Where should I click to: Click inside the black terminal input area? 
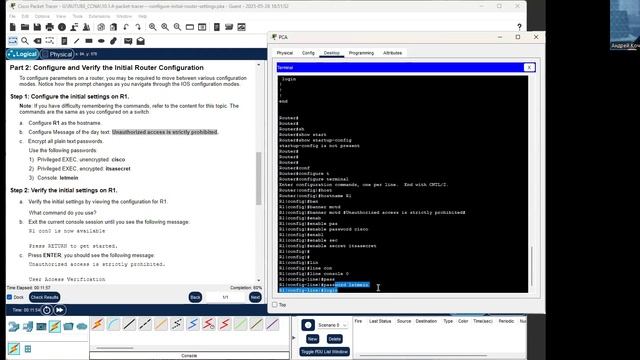click(x=403, y=184)
